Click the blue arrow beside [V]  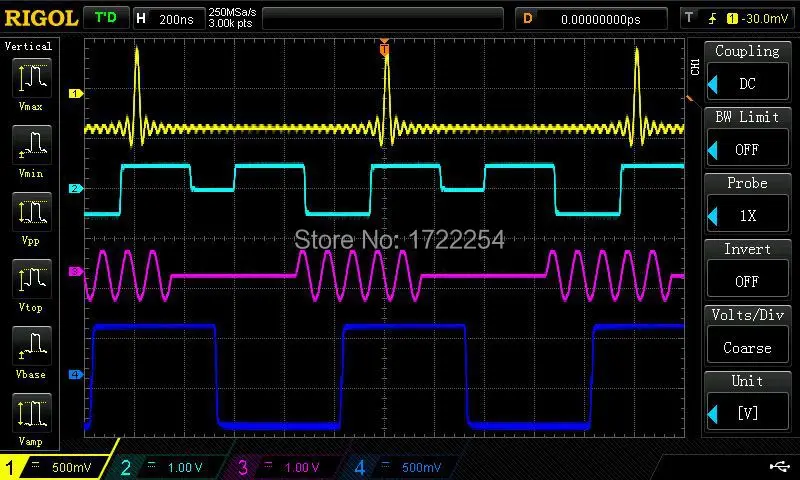[x=713, y=414]
